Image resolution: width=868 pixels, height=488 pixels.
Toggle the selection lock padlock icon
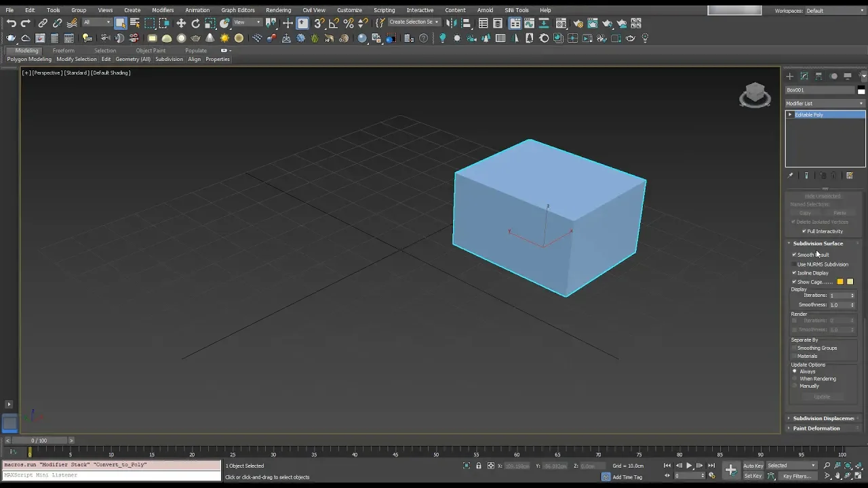coord(479,466)
